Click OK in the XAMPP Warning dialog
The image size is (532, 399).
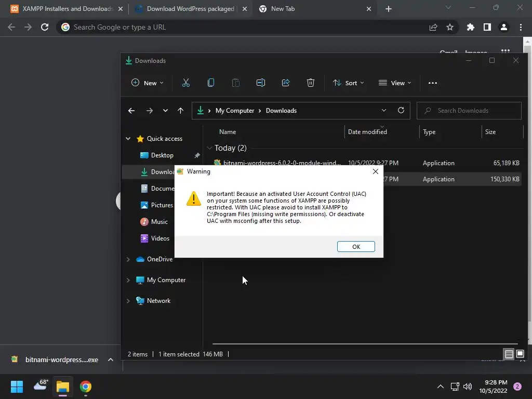tap(356, 247)
